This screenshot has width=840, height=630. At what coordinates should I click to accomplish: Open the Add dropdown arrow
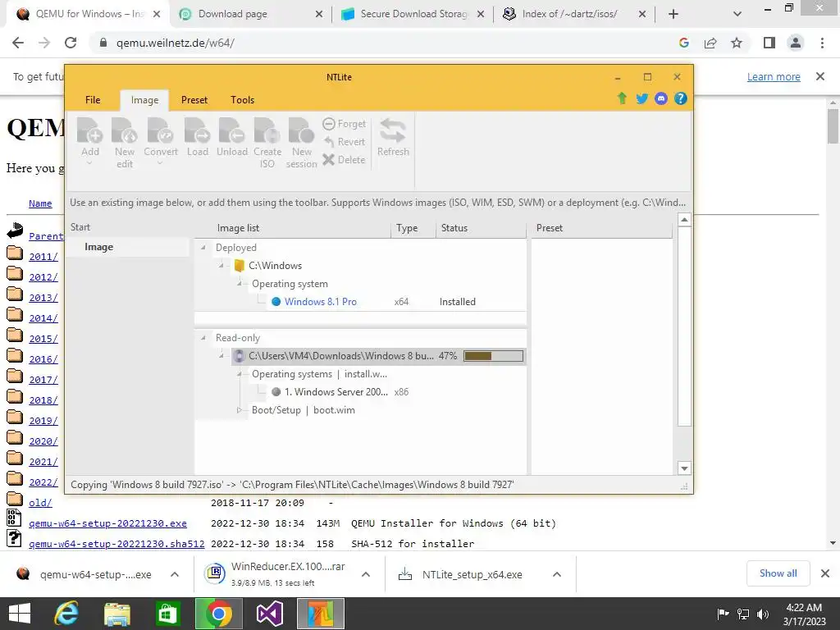click(90, 163)
